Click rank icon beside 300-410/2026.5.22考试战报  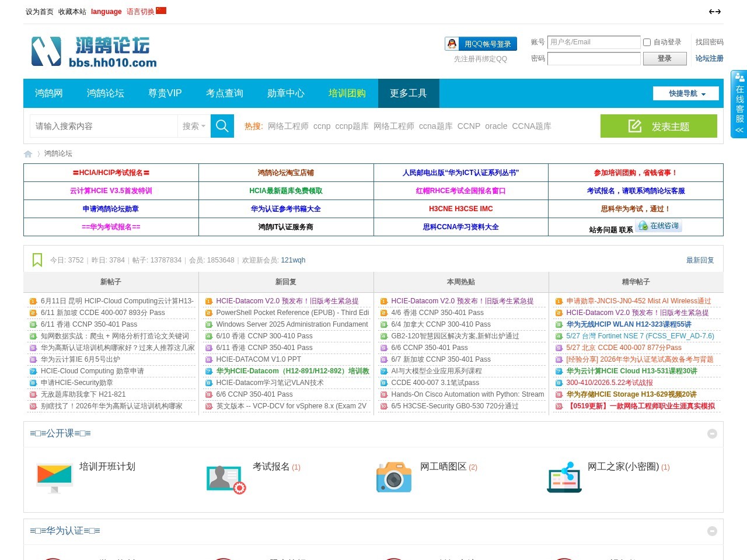coord(559,383)
